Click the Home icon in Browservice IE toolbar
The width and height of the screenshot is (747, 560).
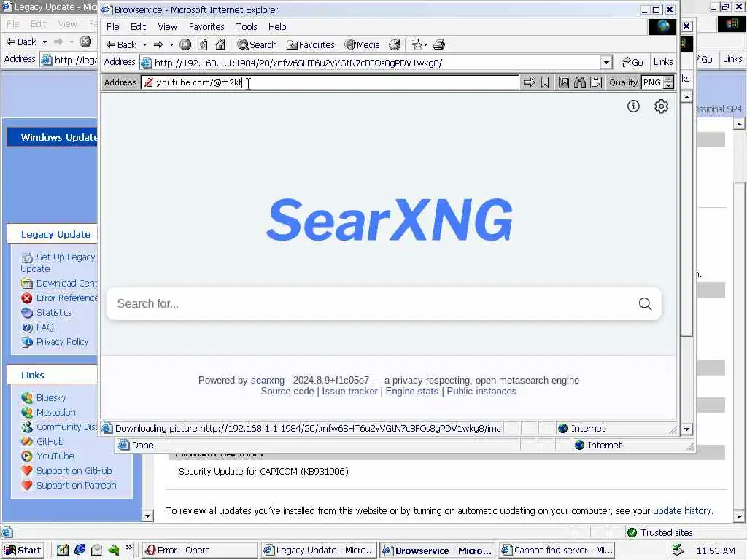click(x=220, y=44)
